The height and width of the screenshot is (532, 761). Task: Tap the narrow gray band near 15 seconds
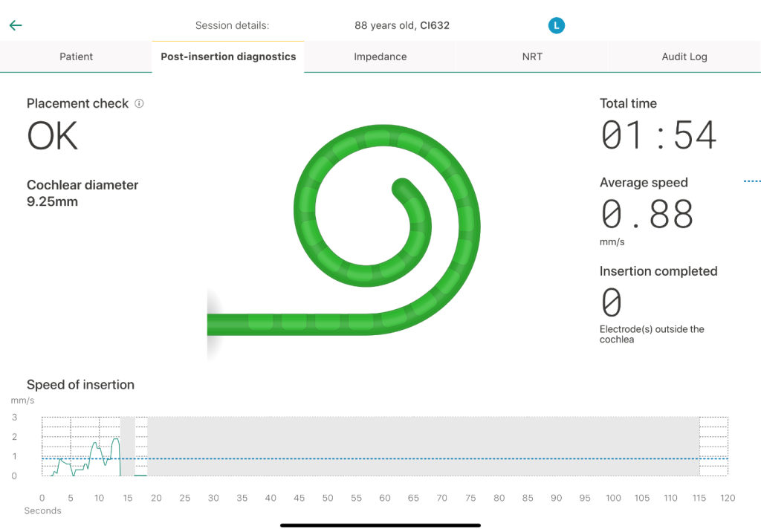coord(128,446)
